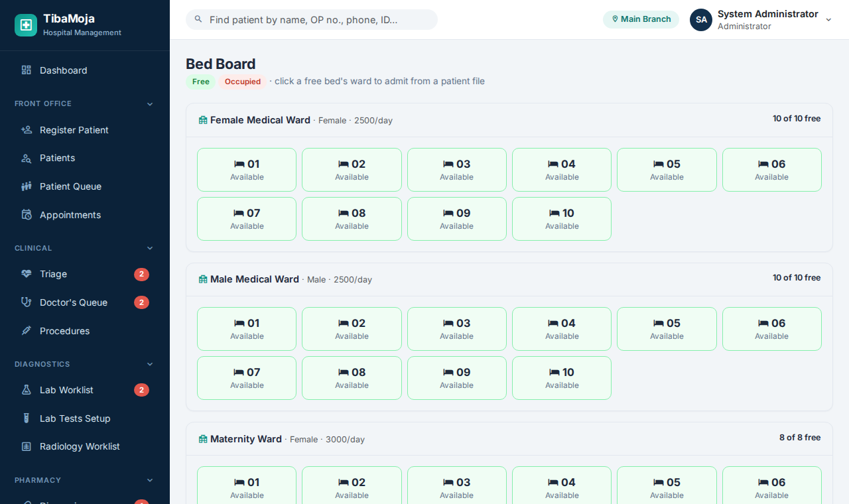
Task: Select bed 01 in Female Medical Ward
Action: [x=247, y=170]
